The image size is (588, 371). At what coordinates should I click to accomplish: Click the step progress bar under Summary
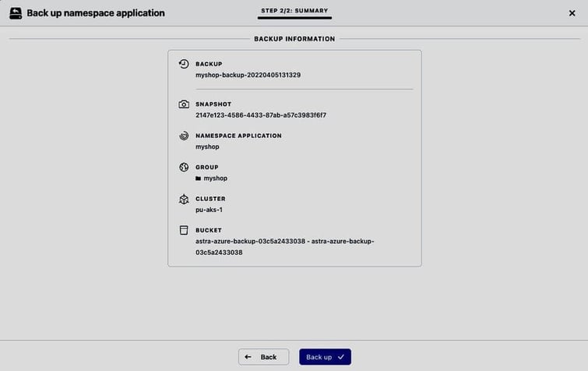(294, 18)
